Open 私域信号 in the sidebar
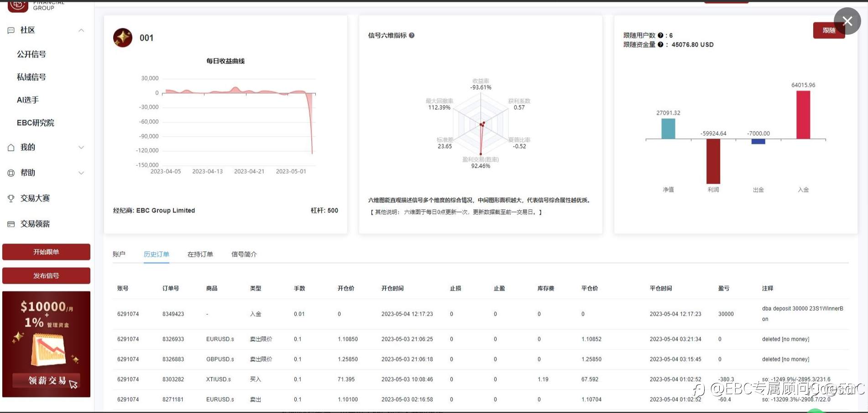Screen dimensions: 868x413 pos(31,77)
